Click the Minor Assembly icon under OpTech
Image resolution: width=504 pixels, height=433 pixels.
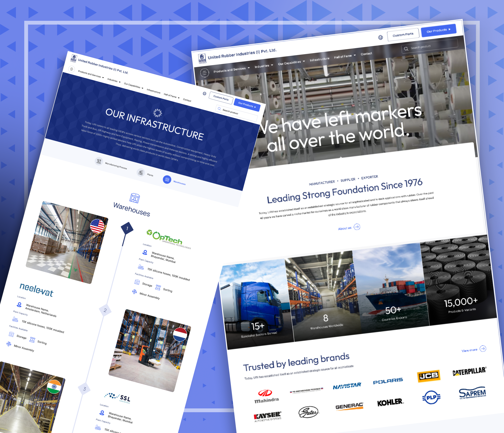pos(135,291)
